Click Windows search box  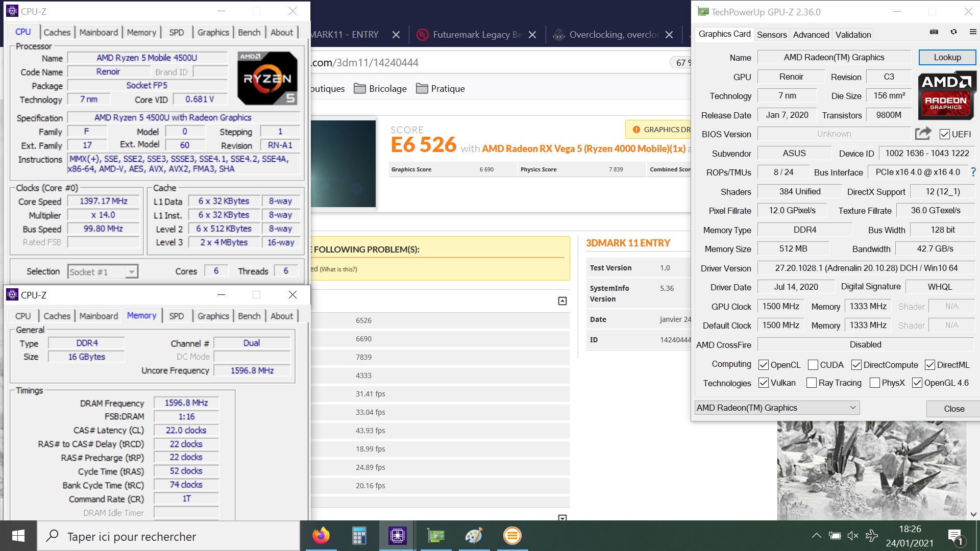(x=168, y=536)
